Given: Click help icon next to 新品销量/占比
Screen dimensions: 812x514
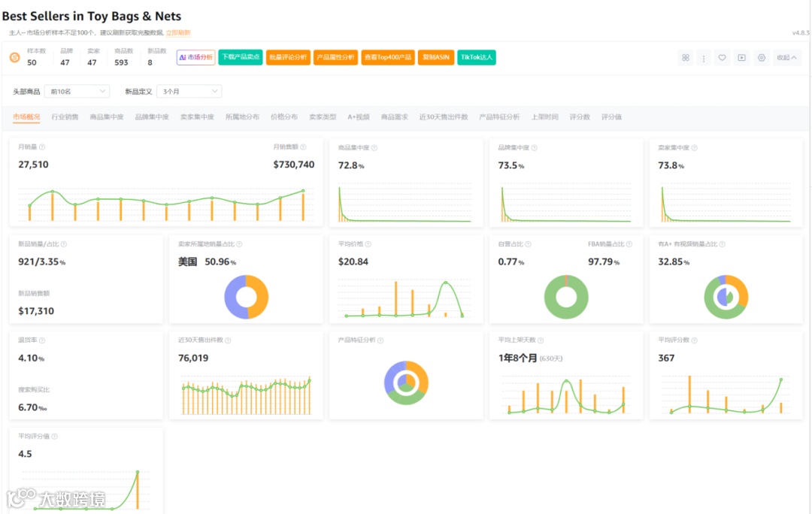Looking at the screenshot, I should coord(64,244).
